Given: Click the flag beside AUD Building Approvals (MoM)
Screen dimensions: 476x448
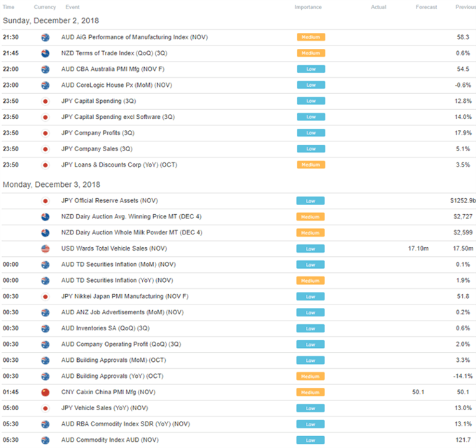Looking at the screenshot, I should pos(45,360).
